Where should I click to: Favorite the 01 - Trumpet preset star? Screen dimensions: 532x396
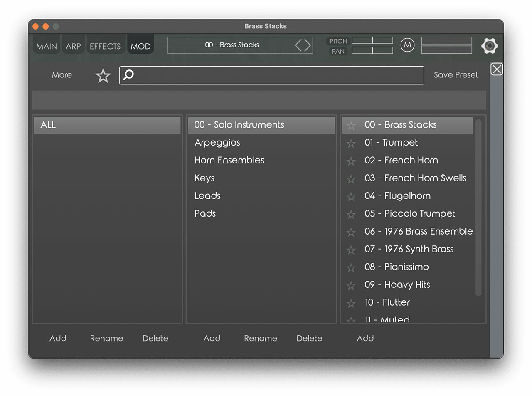click(x=351, y=144)
